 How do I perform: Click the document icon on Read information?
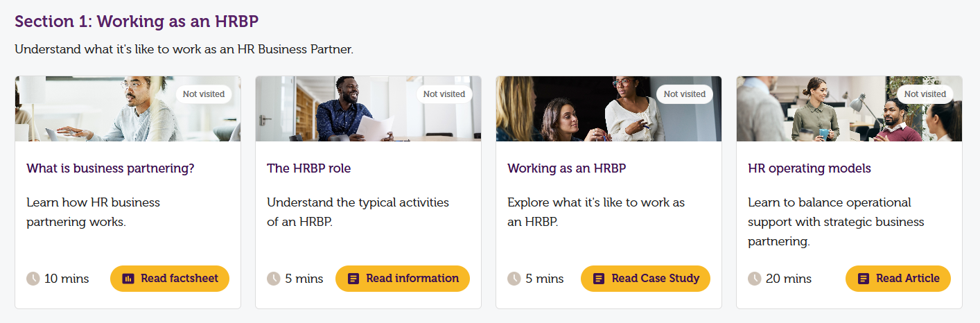(x=353, y=279)
